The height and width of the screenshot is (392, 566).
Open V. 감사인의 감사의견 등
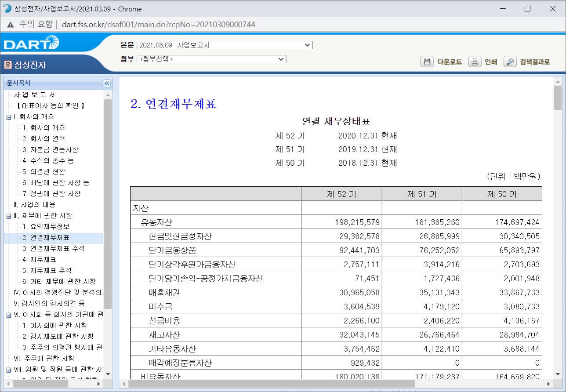coord(49,304)
